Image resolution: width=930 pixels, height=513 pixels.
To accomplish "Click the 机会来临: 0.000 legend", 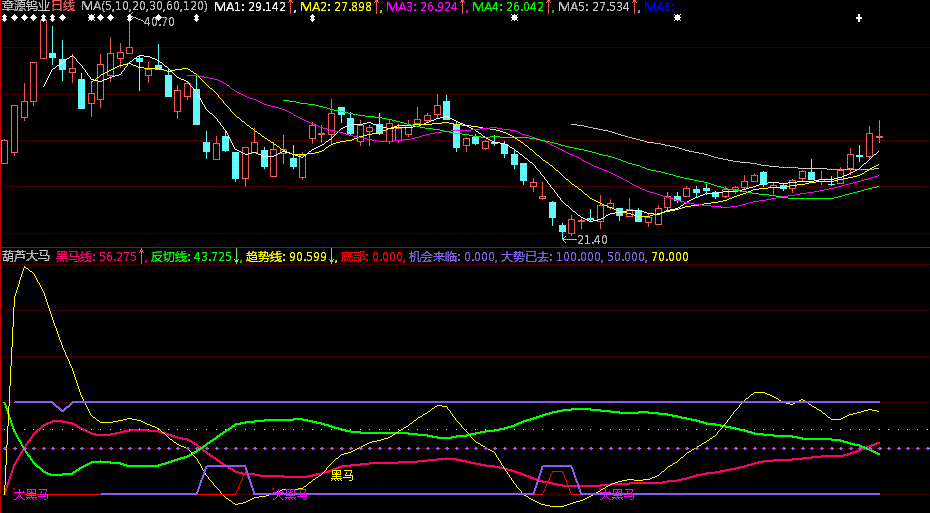I will point(452,257).
